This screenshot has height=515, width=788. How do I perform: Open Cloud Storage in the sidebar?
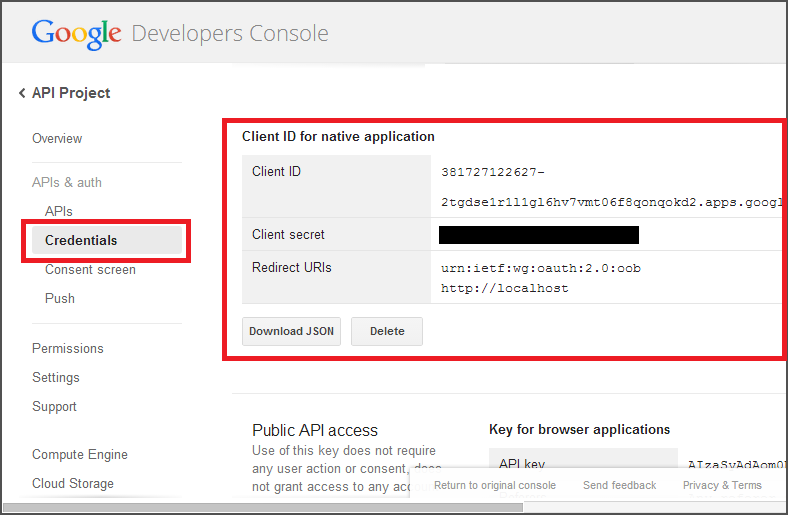pyautogui.click(x=73, y=484)
